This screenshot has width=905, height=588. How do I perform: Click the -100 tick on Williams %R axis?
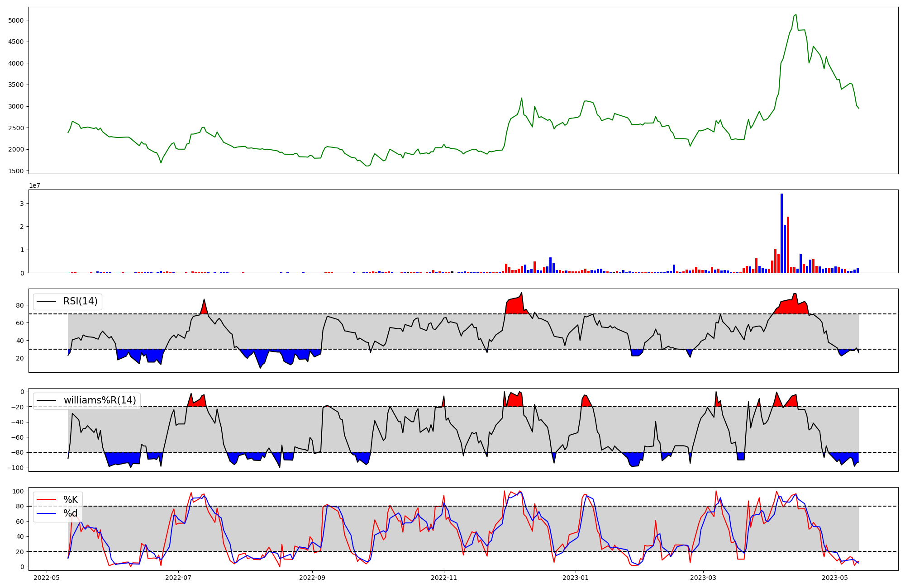pyautogui.click(x=16, y=468)
